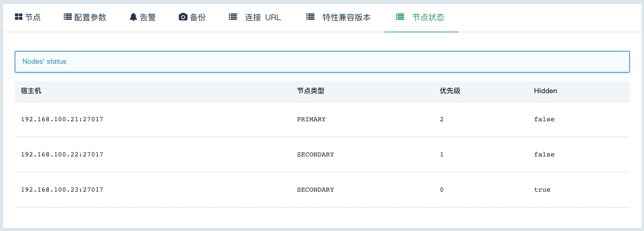The height and width of the screenshot is (231, 644).
Task: Click the PRIMARY node type cell
Action: tap(311, 119)
